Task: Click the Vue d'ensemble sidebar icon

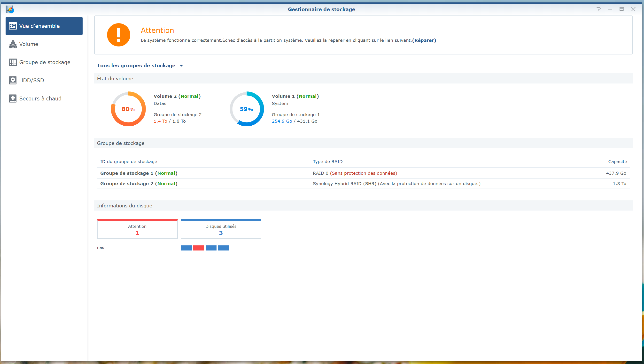Action: pos(13,26)
